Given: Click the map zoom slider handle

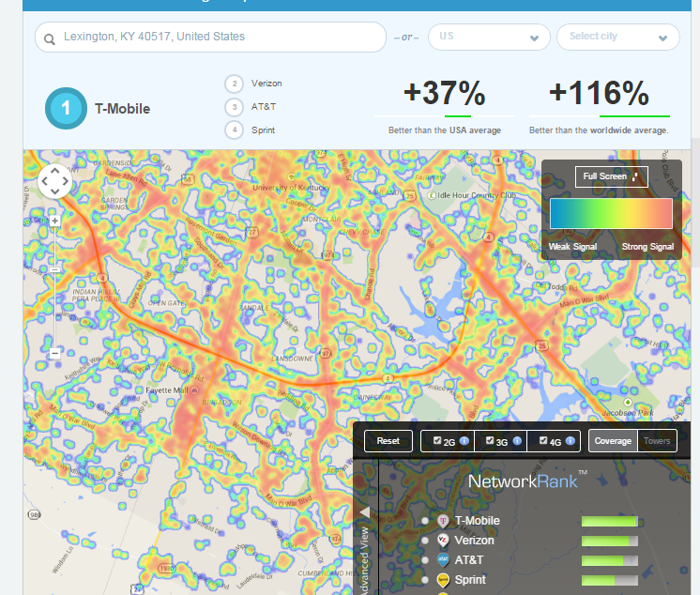Looking at the screenshot, I should 55,270.
